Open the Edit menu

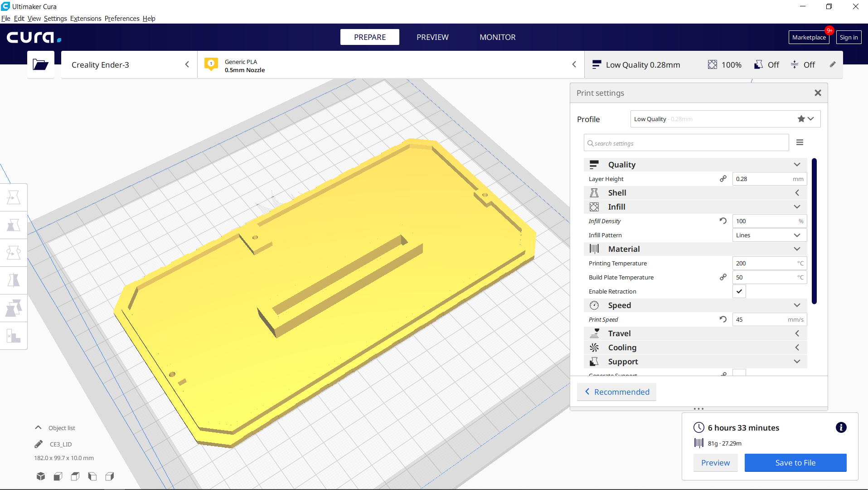pyautogui.click(x=19, y=19)
